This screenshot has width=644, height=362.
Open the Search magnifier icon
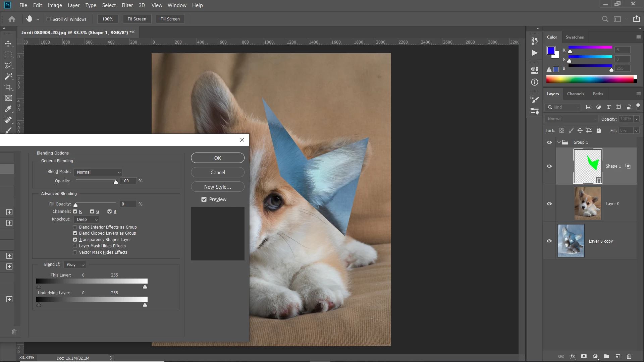click(x=605, y=19)
